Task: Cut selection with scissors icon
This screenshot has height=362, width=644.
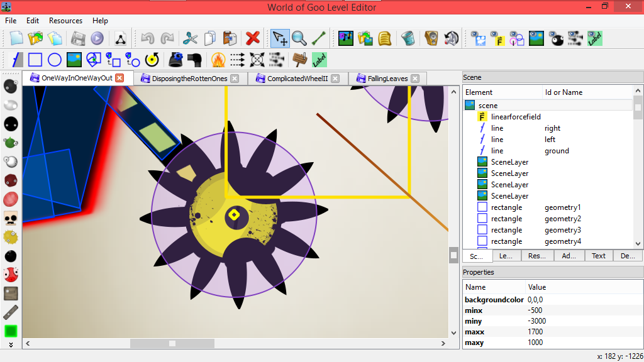Action: pyautogui.click(x=190, y=38)
